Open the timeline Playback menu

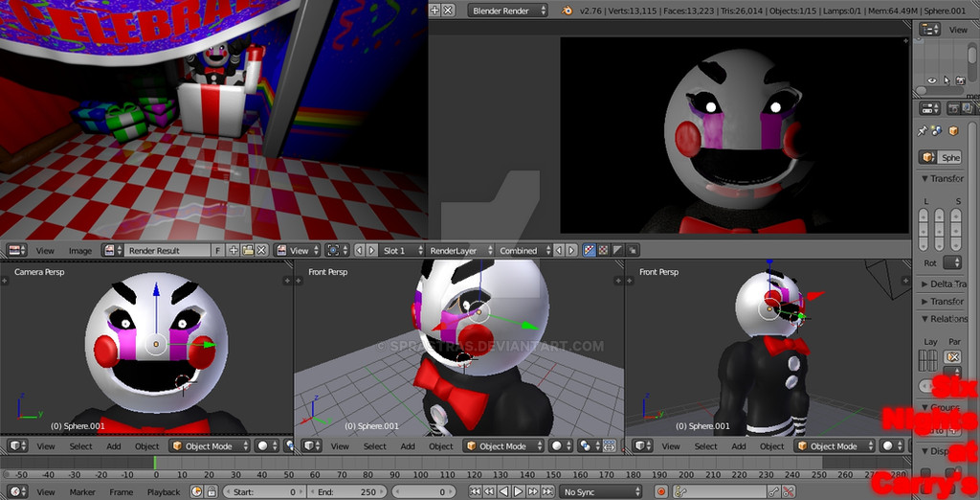point(164,492)
